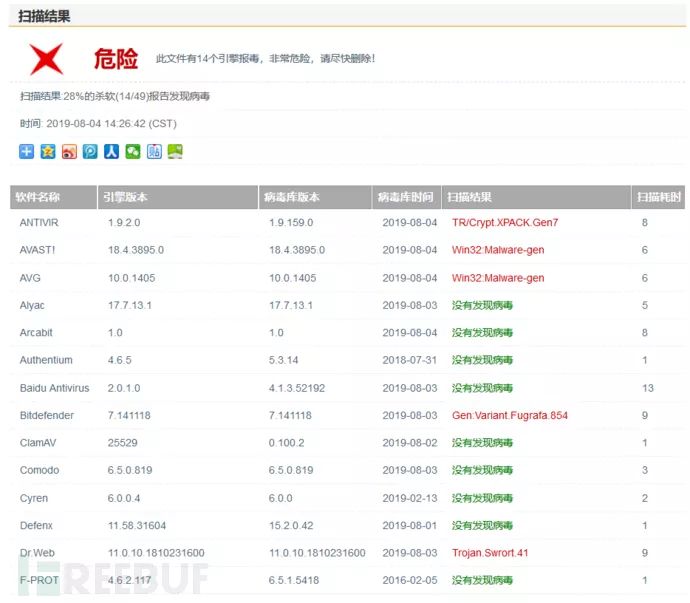Select the 14个引擎报毒 warning sentence
The height and width of the screenshot is (603, 690).
[265, 59]
